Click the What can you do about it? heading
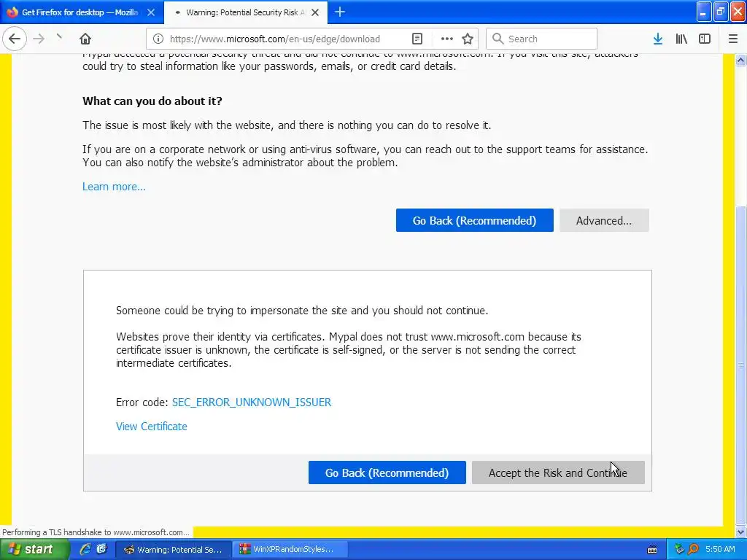 pyautogui.click(x=152, y=101)
